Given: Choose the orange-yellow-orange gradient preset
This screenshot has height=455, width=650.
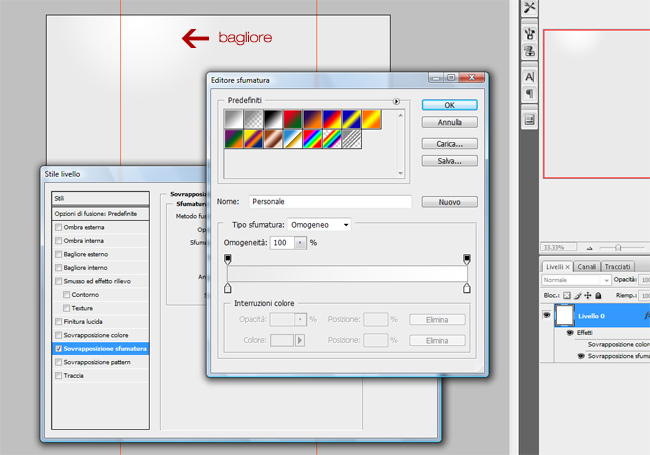Looking at the screenshot, I should coord(371,119).
